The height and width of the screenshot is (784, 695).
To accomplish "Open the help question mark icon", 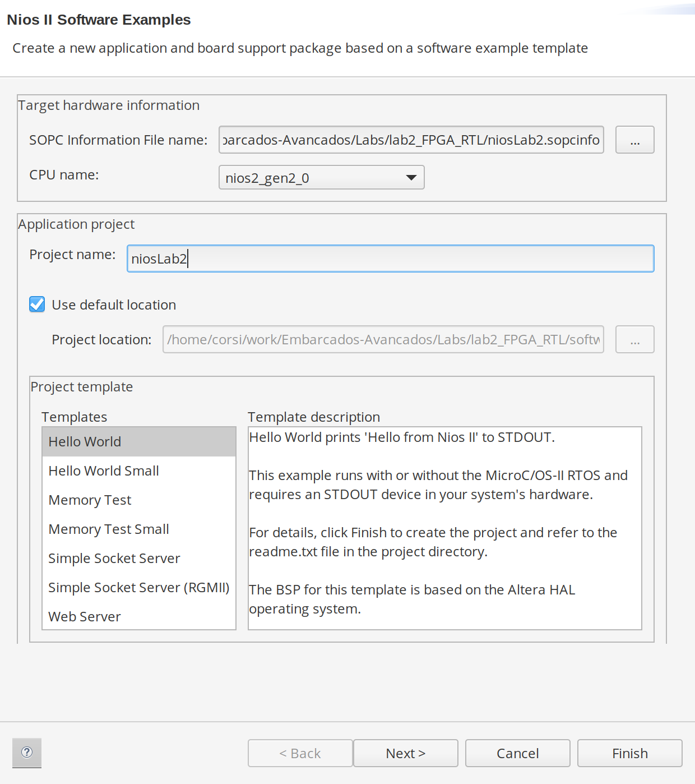I will (x=27, y=753).
